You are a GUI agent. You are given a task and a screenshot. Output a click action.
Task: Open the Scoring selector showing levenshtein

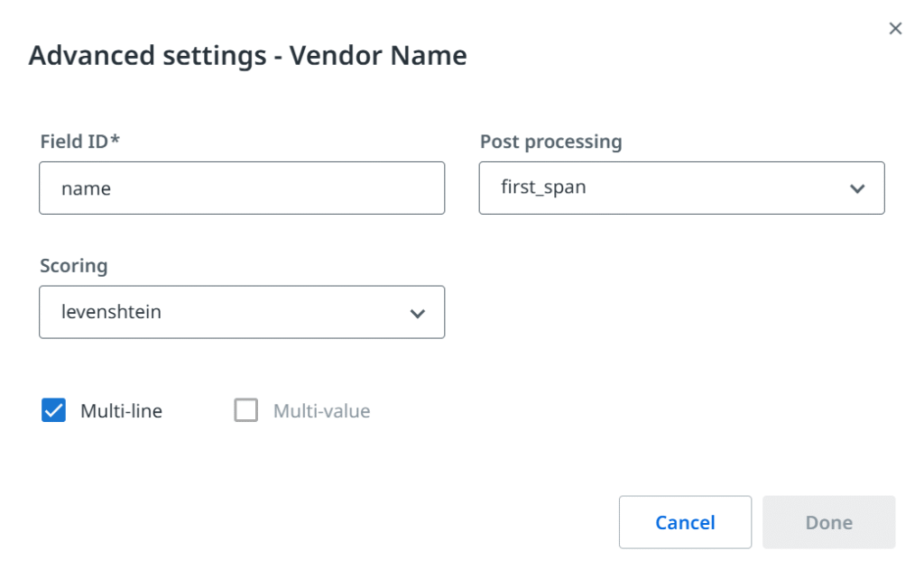(x=241, y=312)
